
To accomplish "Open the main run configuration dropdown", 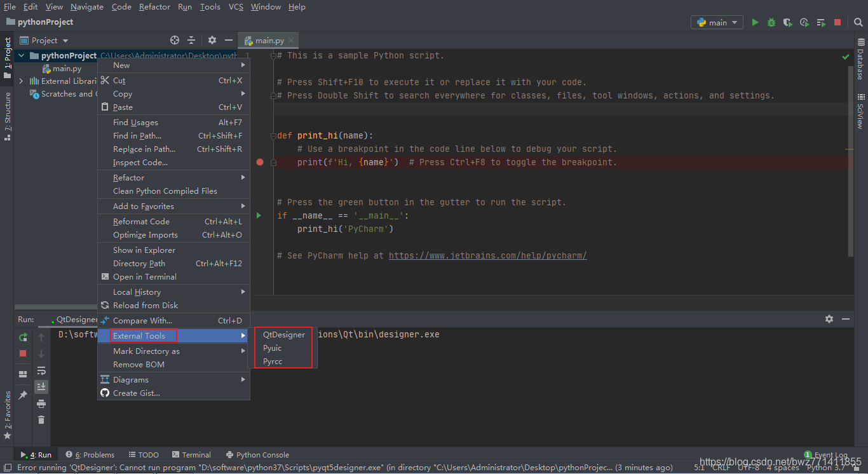I will pos(717,22).
